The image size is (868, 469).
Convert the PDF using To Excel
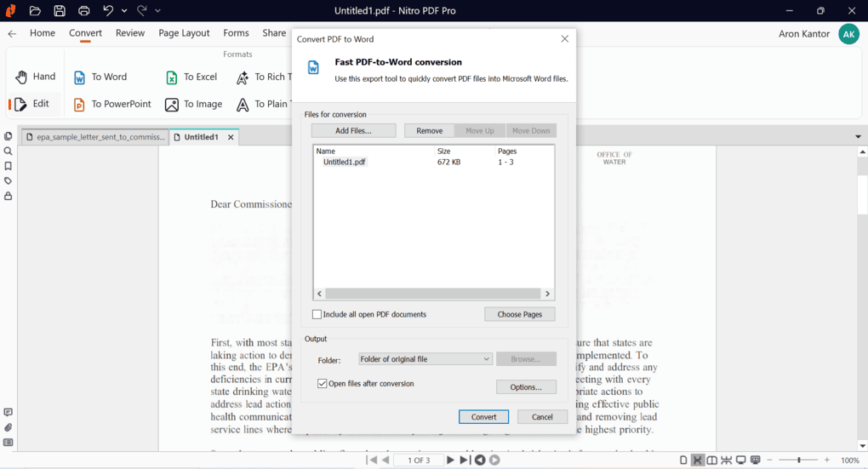191,77
